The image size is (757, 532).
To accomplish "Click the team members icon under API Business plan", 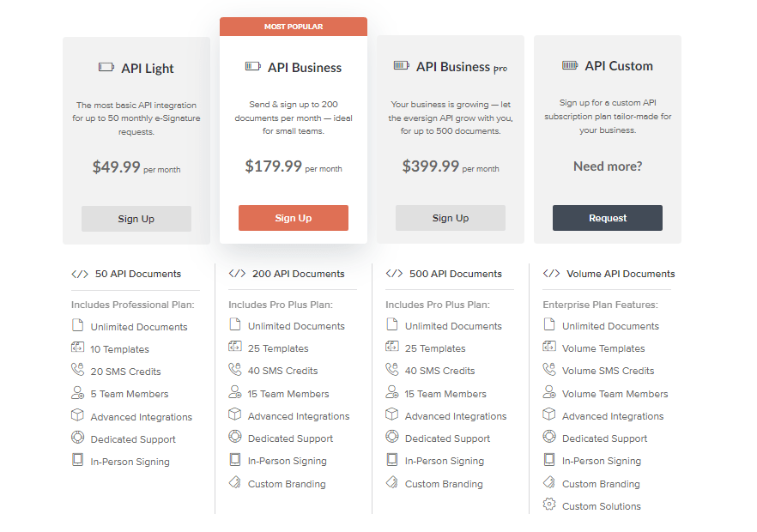I will coord(234,393).
